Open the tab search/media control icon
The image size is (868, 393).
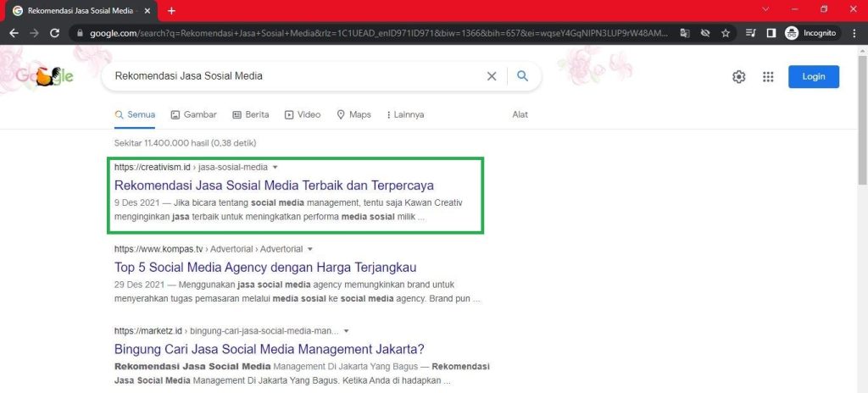[x=751, y=33]
